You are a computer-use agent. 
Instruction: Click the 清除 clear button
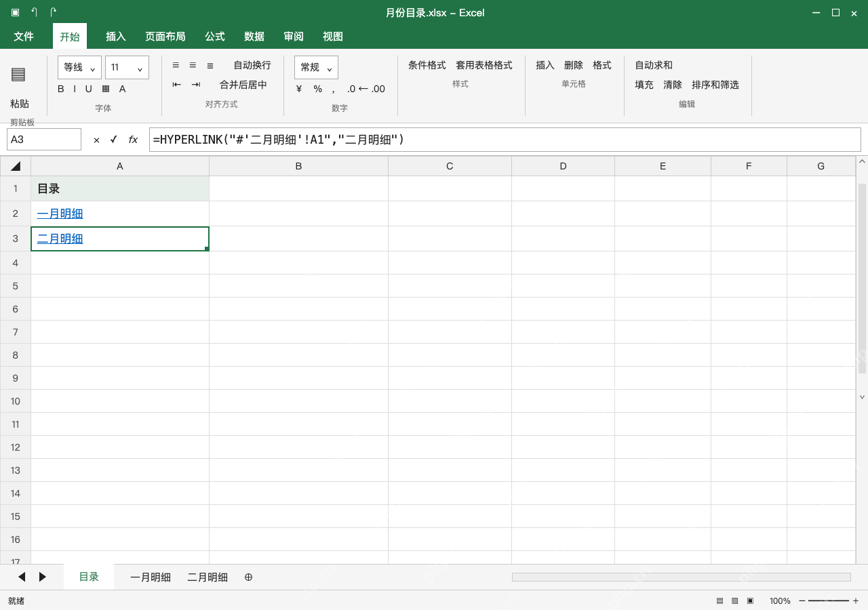[673, 85]
